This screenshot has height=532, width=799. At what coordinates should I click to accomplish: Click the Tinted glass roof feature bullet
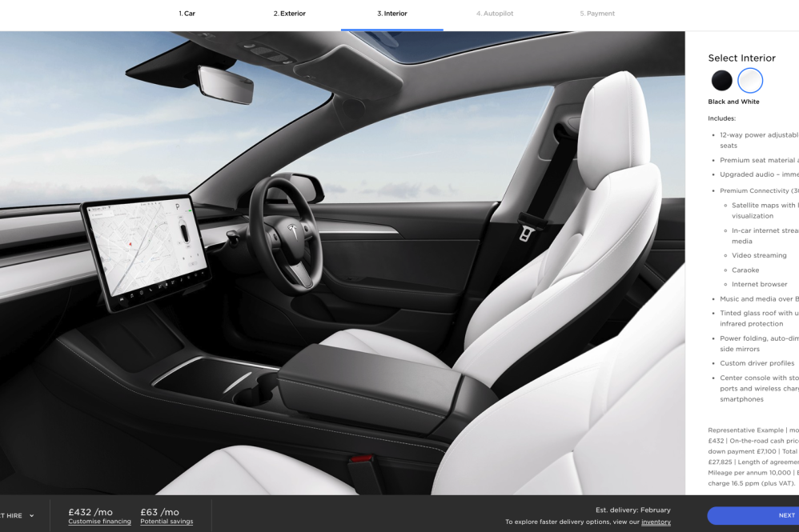pyautogui.click(x=757, y=313)
